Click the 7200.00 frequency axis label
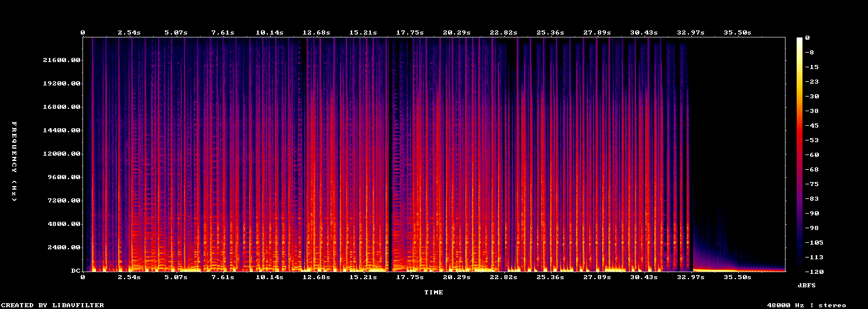Image resolution: width=868 pixels, height=309 pixels. point(64,201)
